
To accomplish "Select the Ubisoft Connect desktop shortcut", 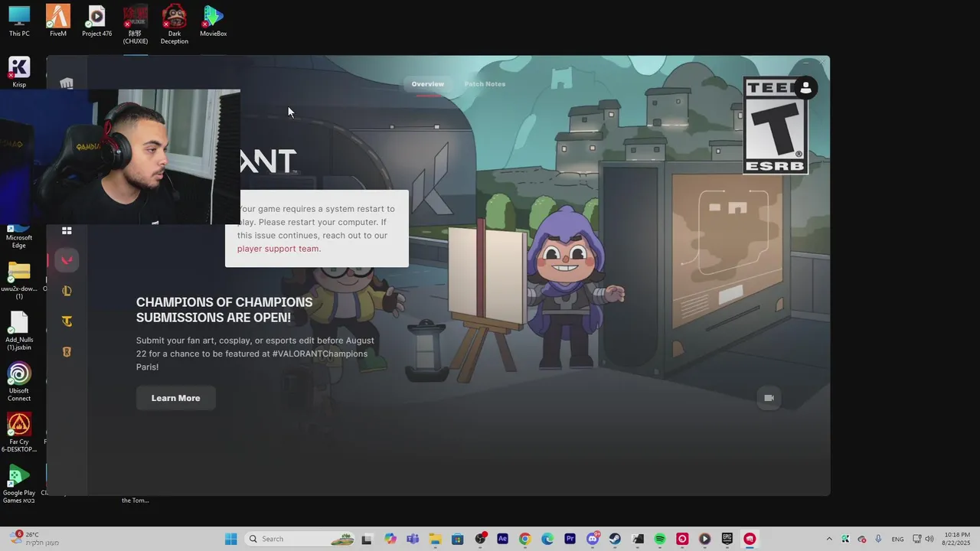I will (19, 382).
